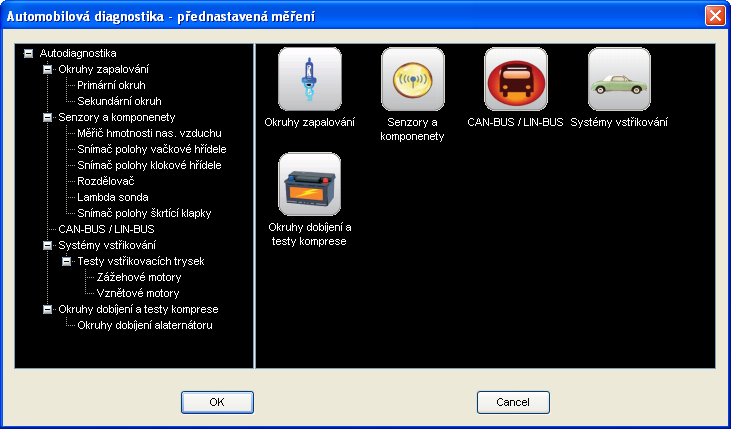Viewport: 731px width, 429px height.
Task: Collapse the Autodiagnostika root tree node
Action: (x=28, y=53)
